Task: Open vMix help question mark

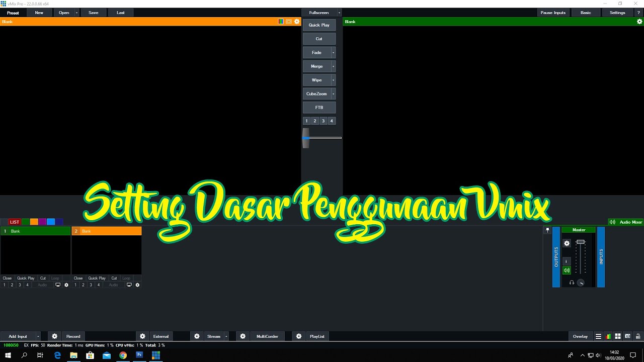Action: click(638, 13)
